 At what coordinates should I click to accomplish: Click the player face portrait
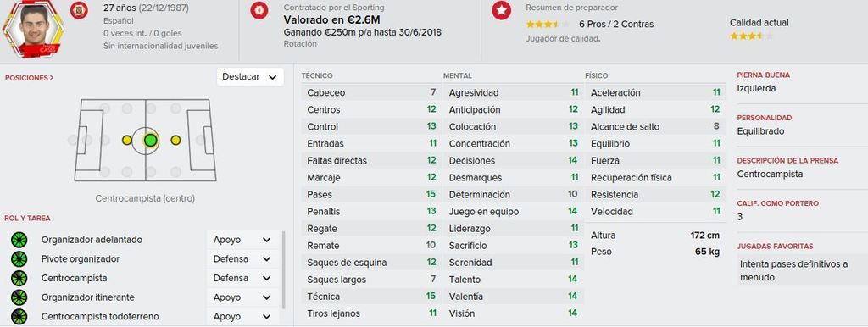33,28
